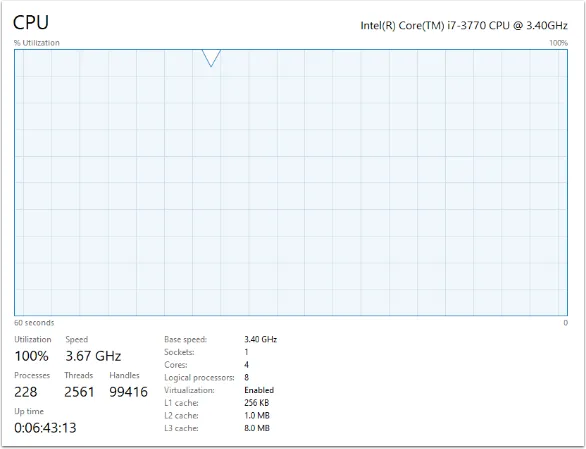Select the 8.0 MB L3 cache value
This screenshot has width=586, height=449.
click(x=257, y=428)
